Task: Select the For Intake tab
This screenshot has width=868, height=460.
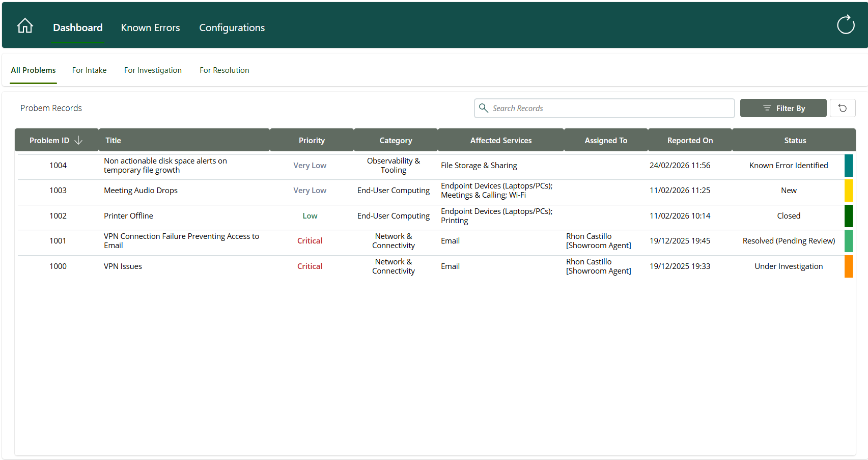Action: point(89,70)
